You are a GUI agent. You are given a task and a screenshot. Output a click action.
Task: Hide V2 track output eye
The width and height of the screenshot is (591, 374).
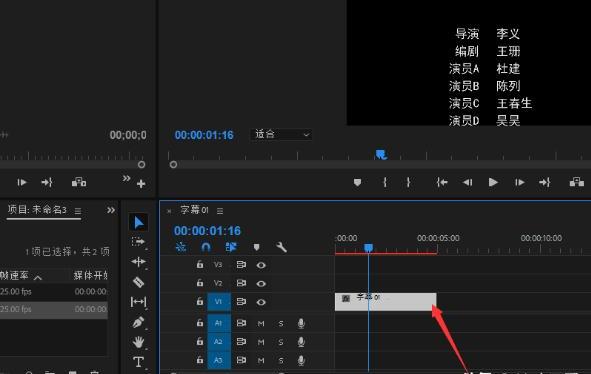pyautogui.click(x=261, y=283)
